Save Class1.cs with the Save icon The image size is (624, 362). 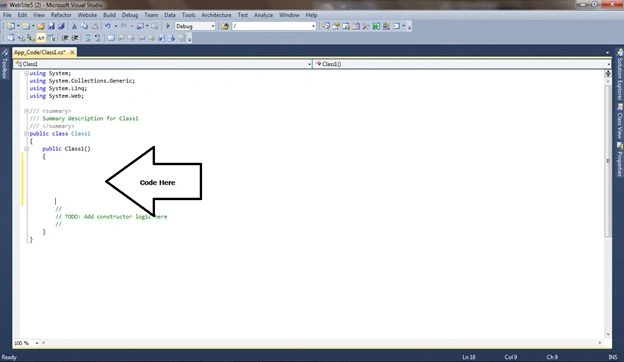click(x=51, y=26)
